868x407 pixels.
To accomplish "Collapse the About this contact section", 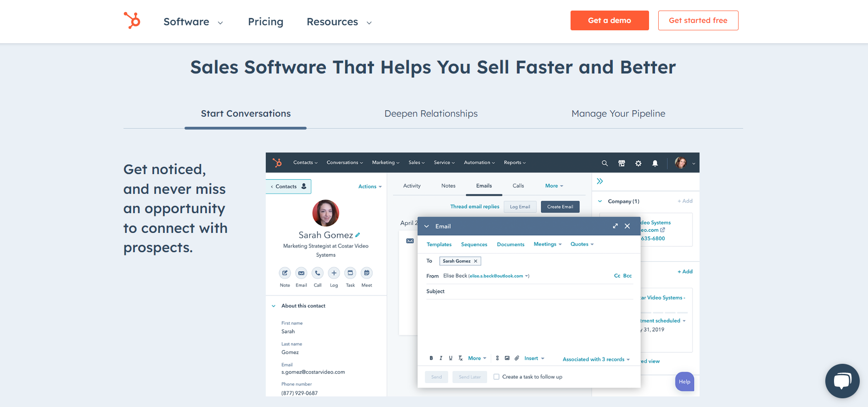I will [x=274, y=306].
